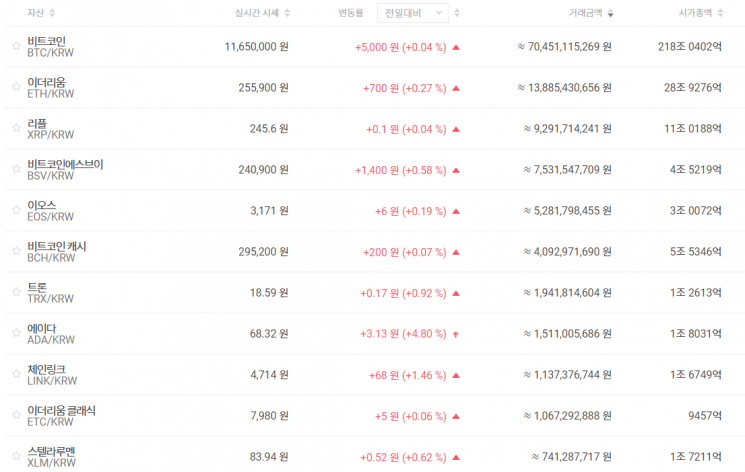The image size is (745, 472).
Task: Open the 에이다 asset name
Action: click(x=42, y=328)
